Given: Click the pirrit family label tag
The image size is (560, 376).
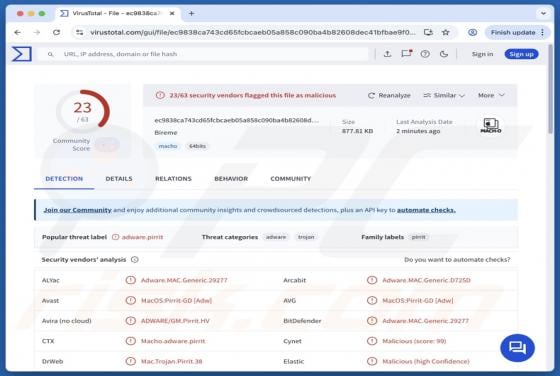Looking at the screenshot, I should coord(418,237).
